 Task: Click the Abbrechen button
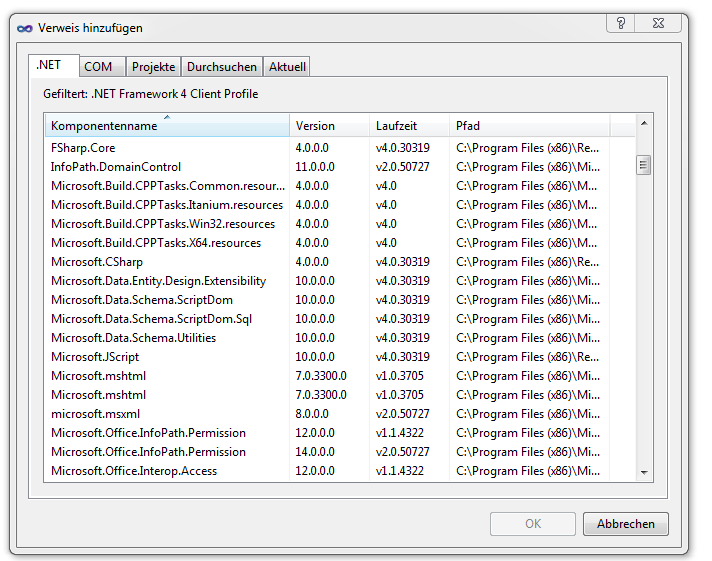pyautogui.click(x=625, y=524)
